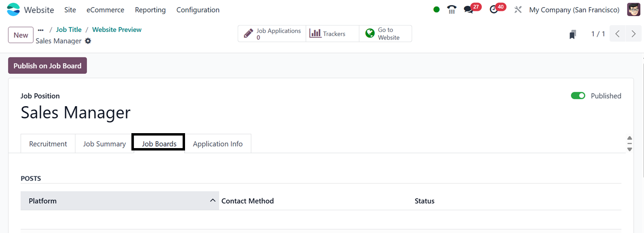The image size is (644, 233).
Task: Click the bookmark icon near pager
Action: pyautogui.click(x=572, y=34)
